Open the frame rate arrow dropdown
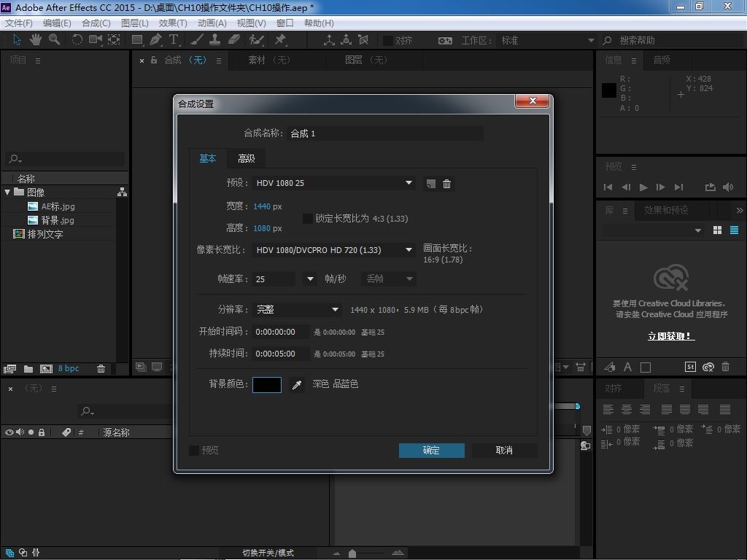Screen dimensions: 747x560 [309, 279]
